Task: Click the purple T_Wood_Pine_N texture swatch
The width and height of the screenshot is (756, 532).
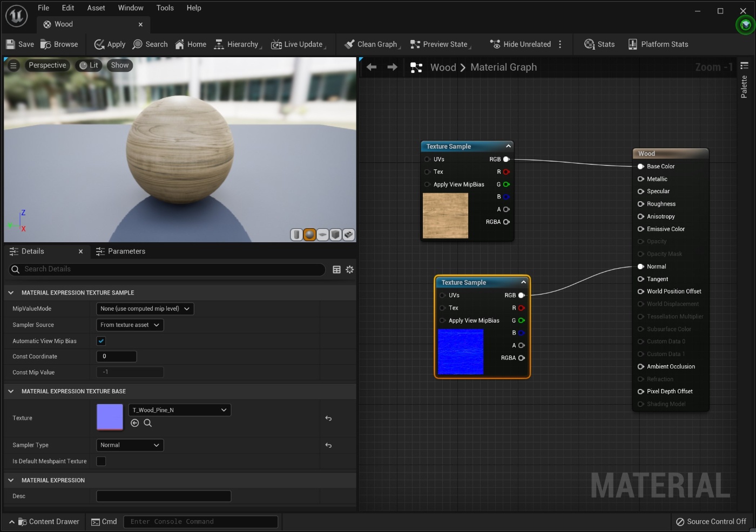Action: click(110, 418)
